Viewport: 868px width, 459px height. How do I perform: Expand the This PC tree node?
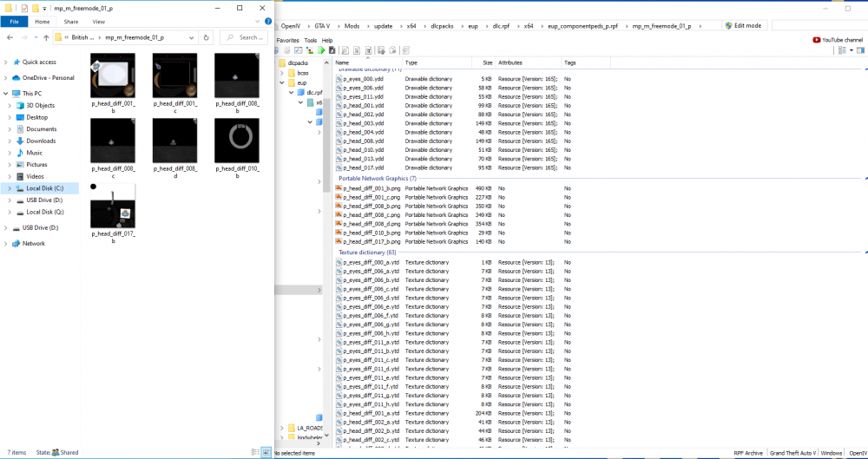[x=5, y=94]
